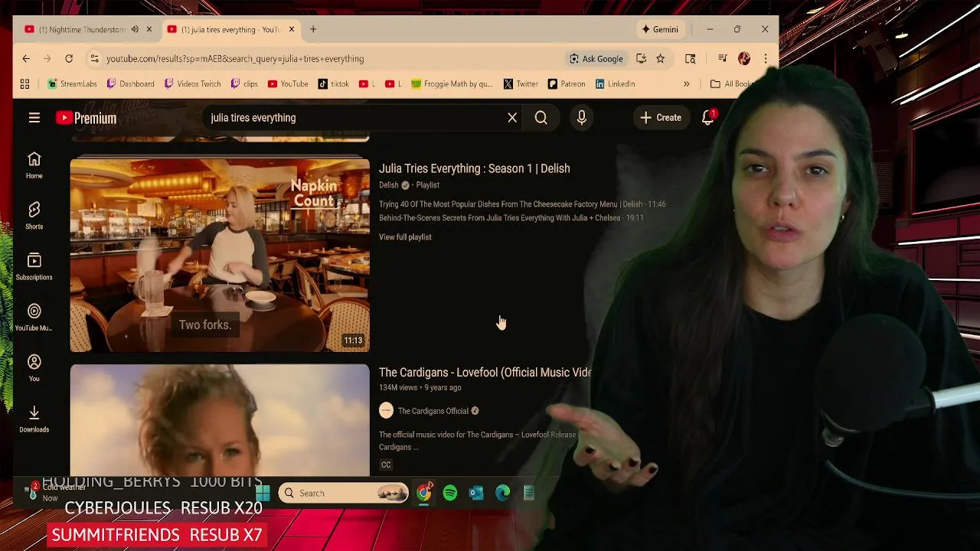Run search with the magnifier button
Screen dimensions: 980x551
pos(541,118)
